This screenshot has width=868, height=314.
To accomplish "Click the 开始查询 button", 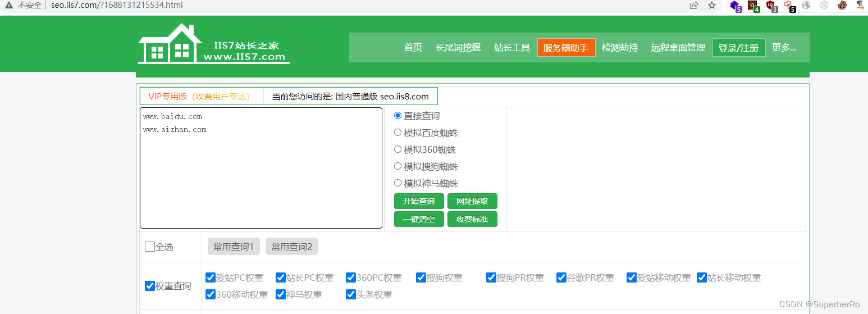I will 419,201.
